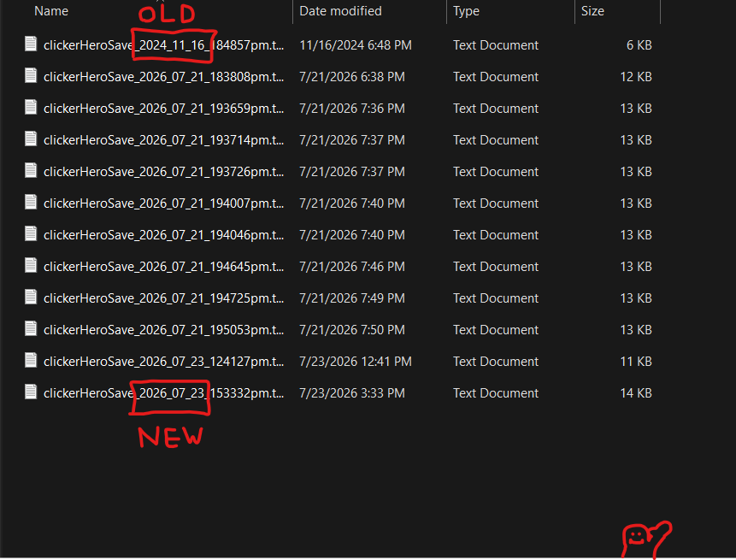Select file name clickerHeroSave_2026_07_21_183808pm
Screen dimensions: 736x560
163,77
